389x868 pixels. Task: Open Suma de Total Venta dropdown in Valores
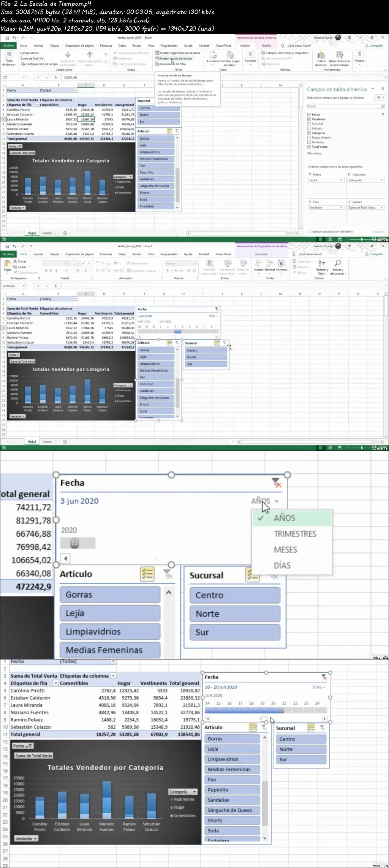[382, 207]
